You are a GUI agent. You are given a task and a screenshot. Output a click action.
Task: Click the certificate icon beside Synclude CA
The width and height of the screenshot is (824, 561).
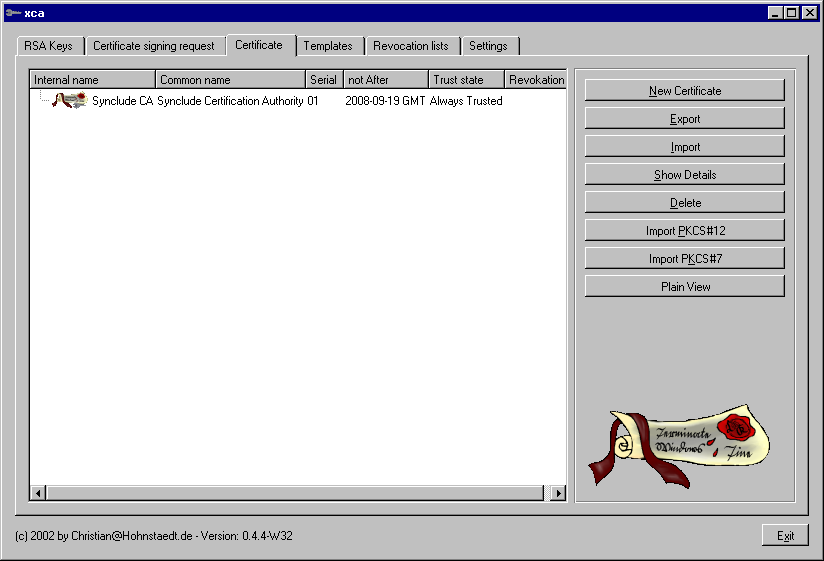coord(70,100)
